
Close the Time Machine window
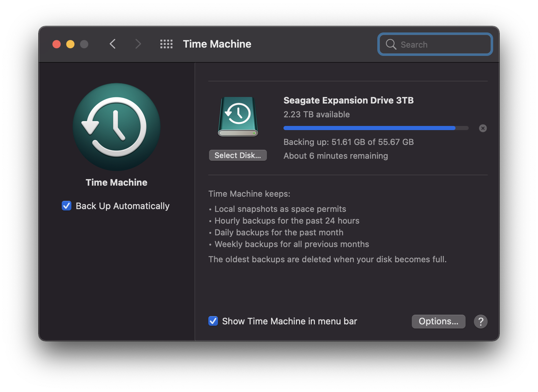click(x=57, y=44)
